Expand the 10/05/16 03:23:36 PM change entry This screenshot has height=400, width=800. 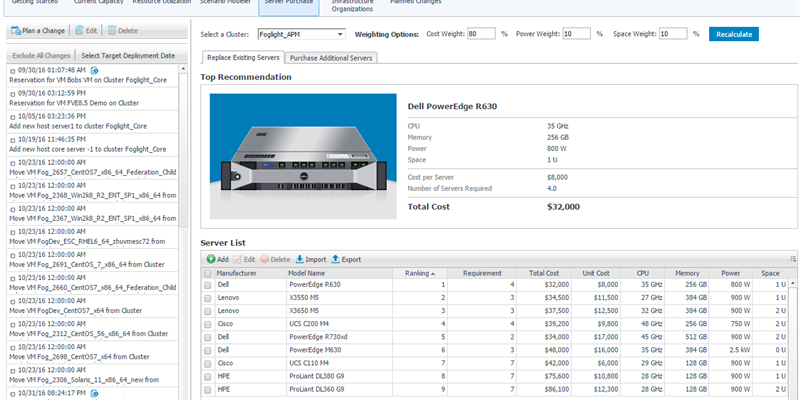click(x=13, y=116)
